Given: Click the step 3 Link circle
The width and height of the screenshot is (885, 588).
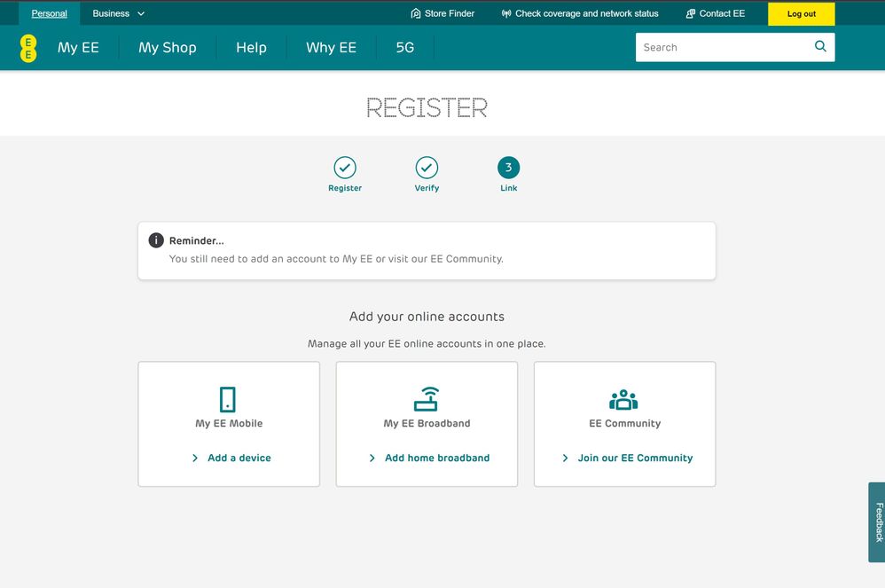Looking at the screenshot, I should 508,168.
